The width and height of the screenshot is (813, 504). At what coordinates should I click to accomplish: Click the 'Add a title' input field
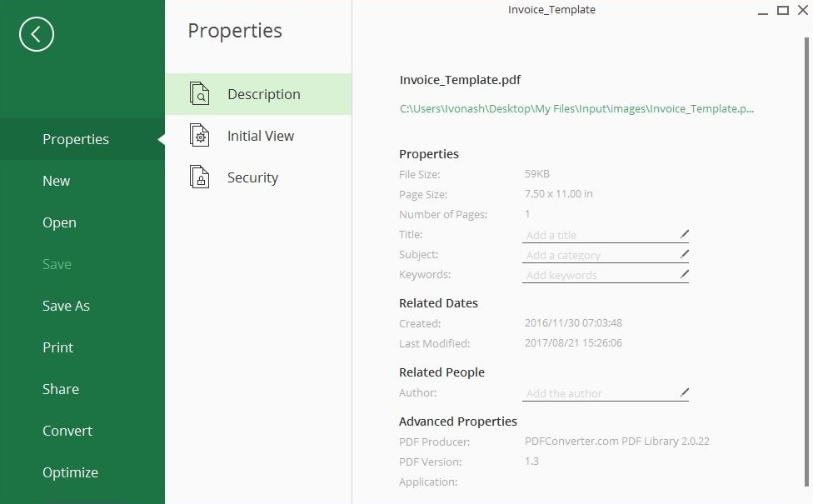point(598,235)
